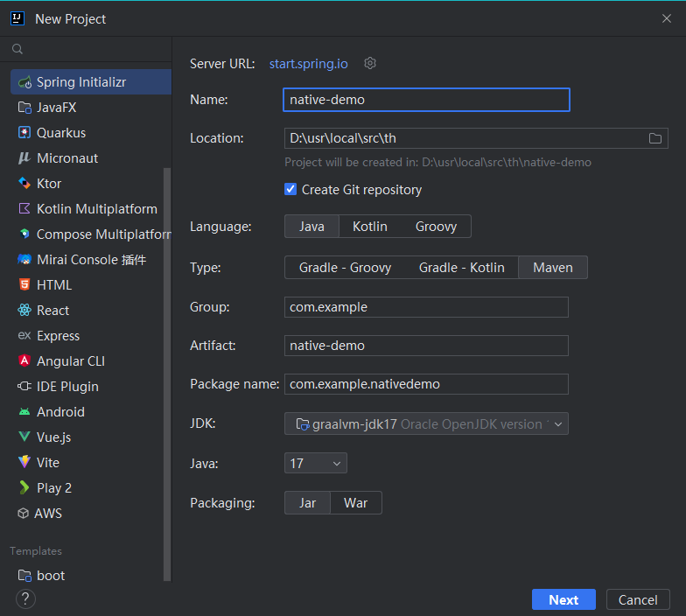The image size is (686, 616).
Task: Select the Play 2 icon
Action: [24, 487]
